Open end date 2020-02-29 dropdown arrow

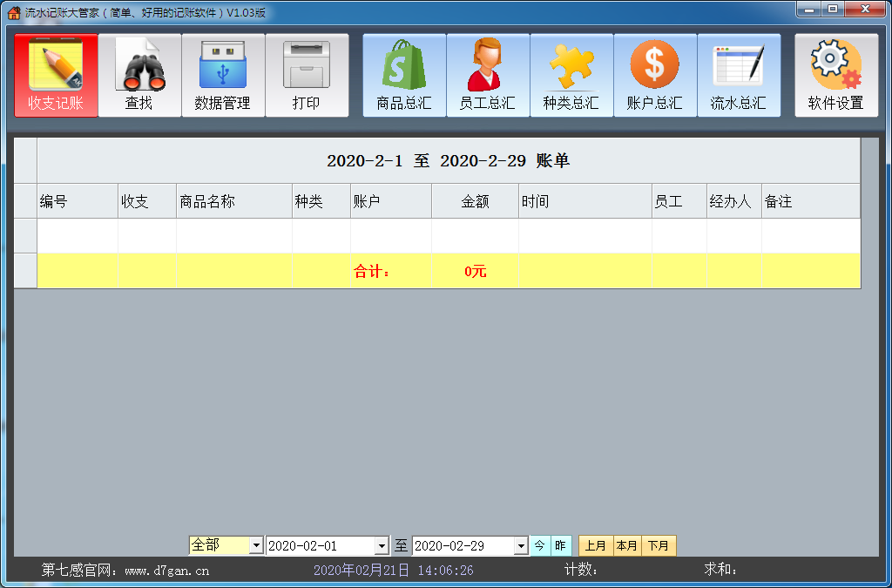pos(521,546)
